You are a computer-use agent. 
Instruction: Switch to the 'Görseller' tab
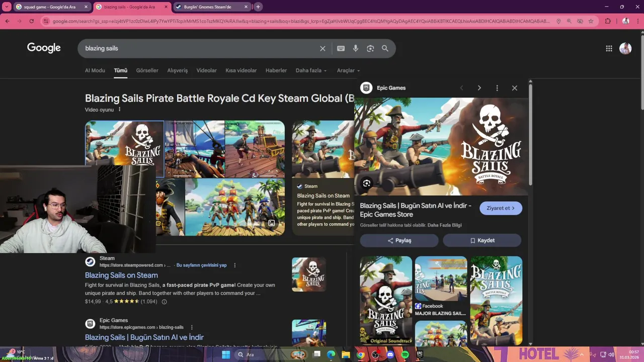tap(147, 70)
